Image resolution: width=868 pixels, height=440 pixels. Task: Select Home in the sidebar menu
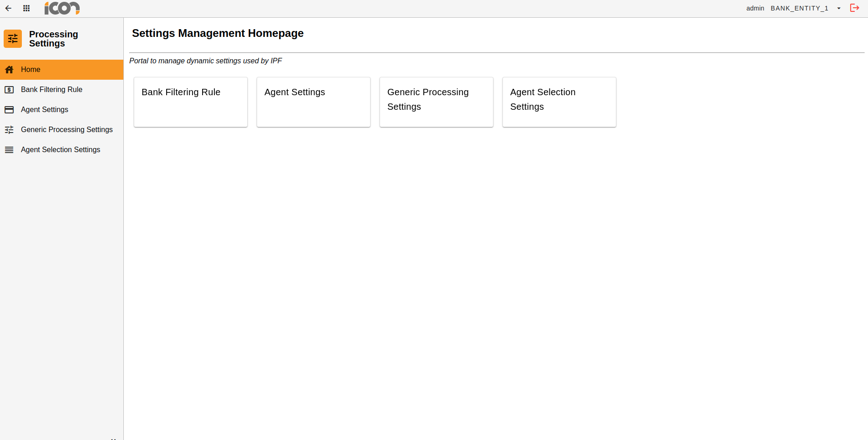click(30, 69)
